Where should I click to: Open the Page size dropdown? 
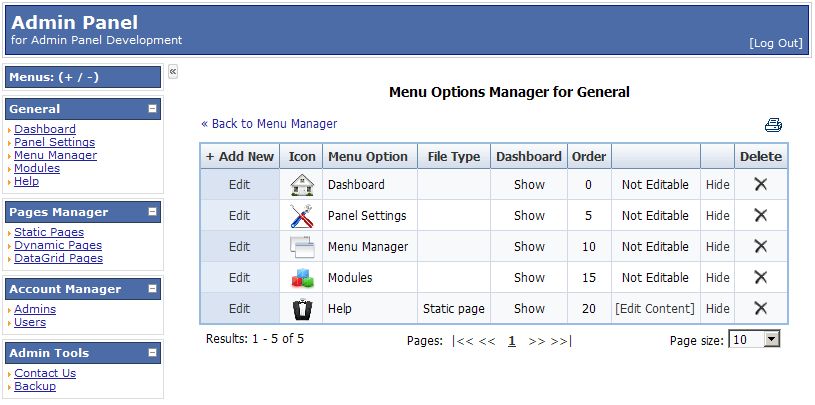pos(771,340)
